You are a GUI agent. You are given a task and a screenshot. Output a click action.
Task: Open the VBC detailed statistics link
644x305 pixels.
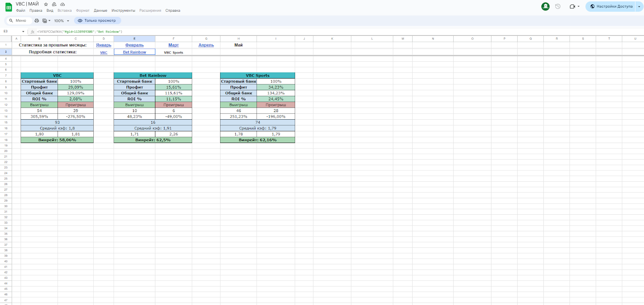pyautogui.click(x=104, y=52)
